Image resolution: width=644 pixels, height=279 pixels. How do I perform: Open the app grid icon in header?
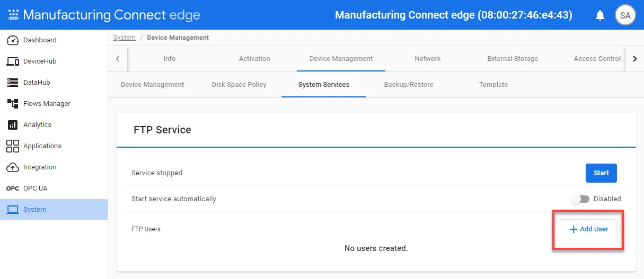tap(13, 15)
